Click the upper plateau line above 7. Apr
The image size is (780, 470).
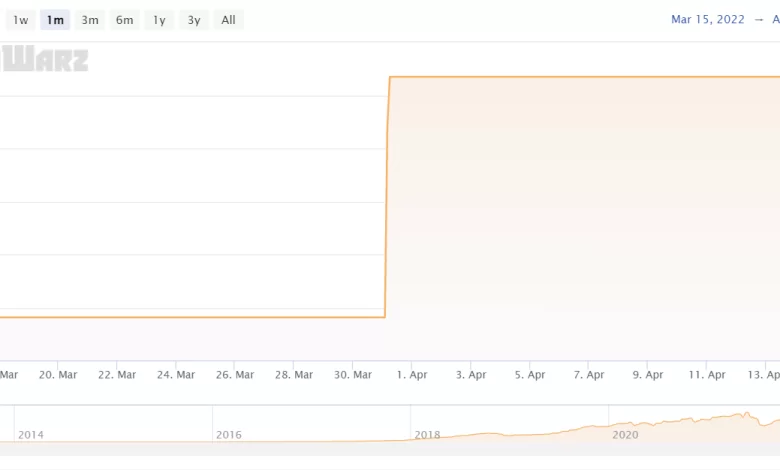(x=589, y=77)
